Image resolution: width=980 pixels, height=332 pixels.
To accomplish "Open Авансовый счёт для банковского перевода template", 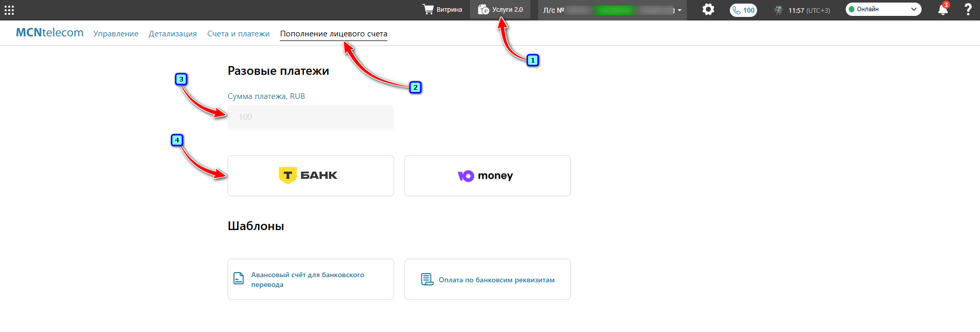I will click(311, 279).
